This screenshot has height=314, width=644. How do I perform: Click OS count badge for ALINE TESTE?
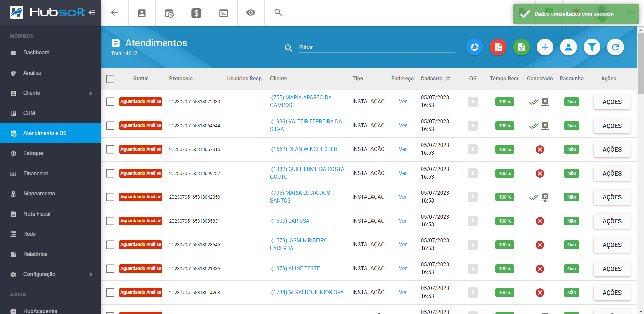click(473, 269)
